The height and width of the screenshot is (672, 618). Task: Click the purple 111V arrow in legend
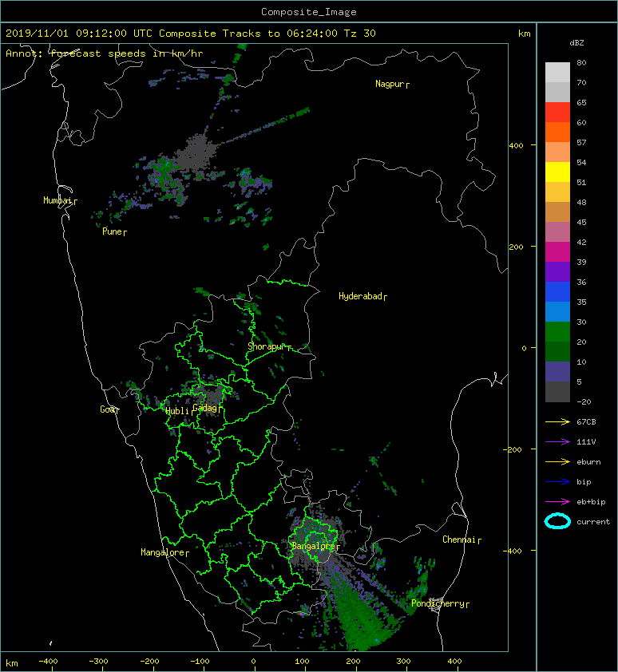point(557,442)
